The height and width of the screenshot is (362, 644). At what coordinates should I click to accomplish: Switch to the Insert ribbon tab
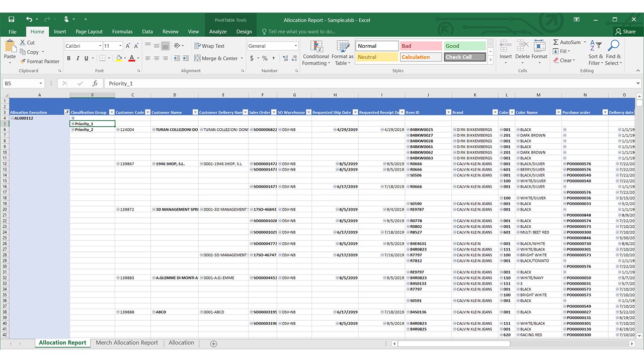[60, 32]
